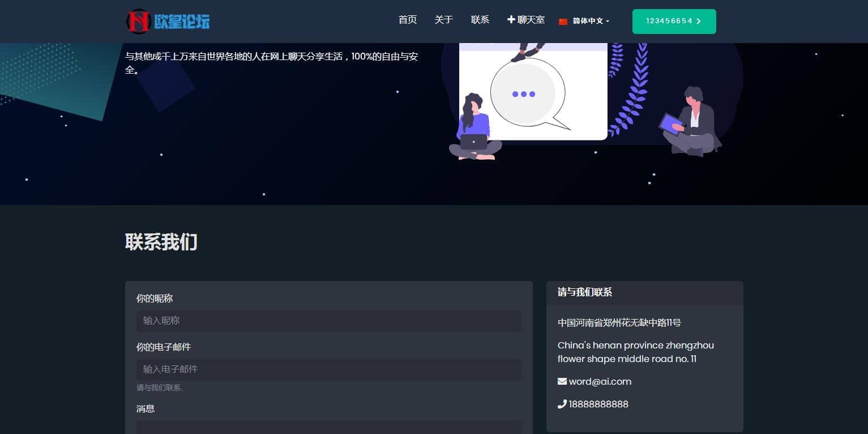Click the phone number 18888888888
Image resolution: width=868 pixels, height=434 pixels.
tap(598, 404)
